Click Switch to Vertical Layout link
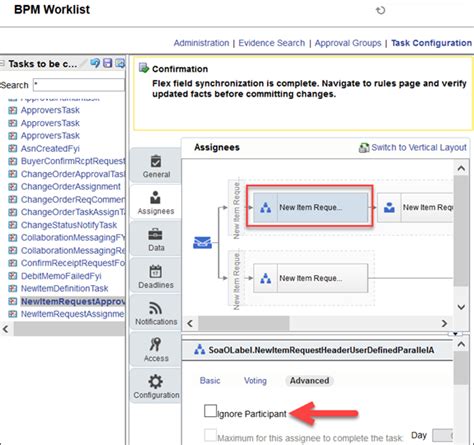 tap(419, 147)
